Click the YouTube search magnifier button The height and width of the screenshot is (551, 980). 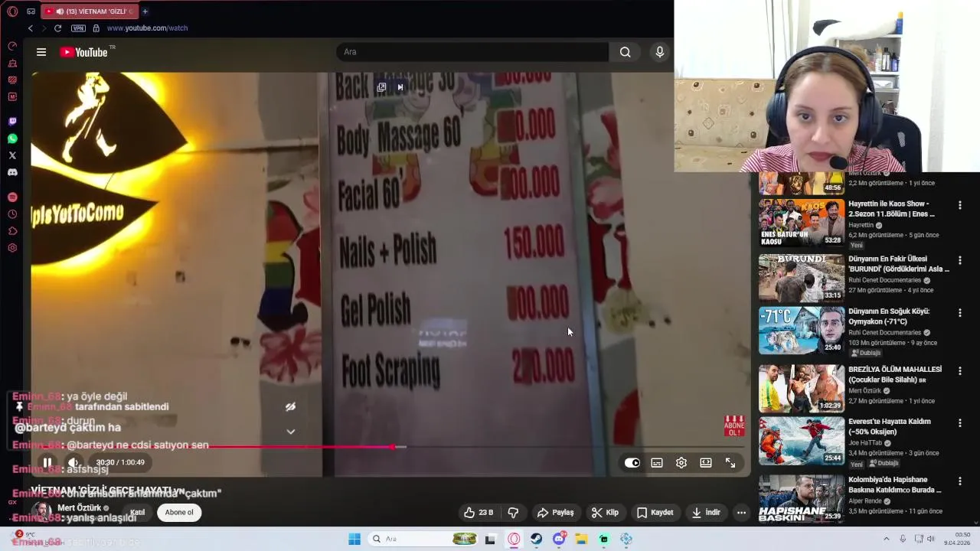tap(626, 52)
